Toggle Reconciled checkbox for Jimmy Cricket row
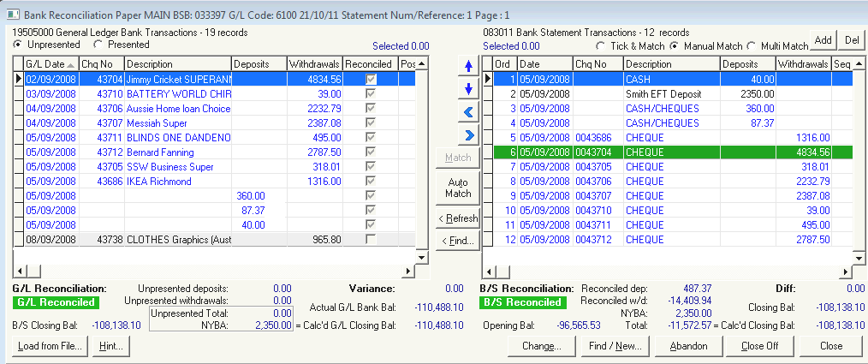Image resolution: width=868 pixels, height=364 pixels. pos(371,80)
